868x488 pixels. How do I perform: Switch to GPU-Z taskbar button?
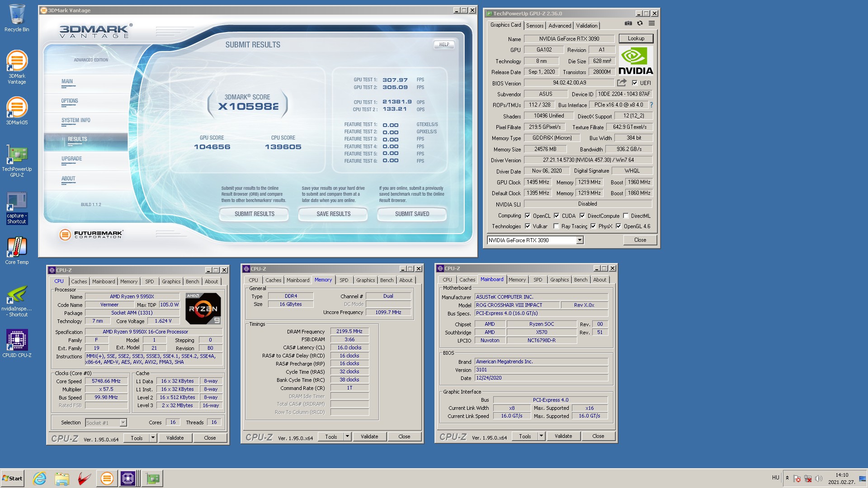coord(152,478)
